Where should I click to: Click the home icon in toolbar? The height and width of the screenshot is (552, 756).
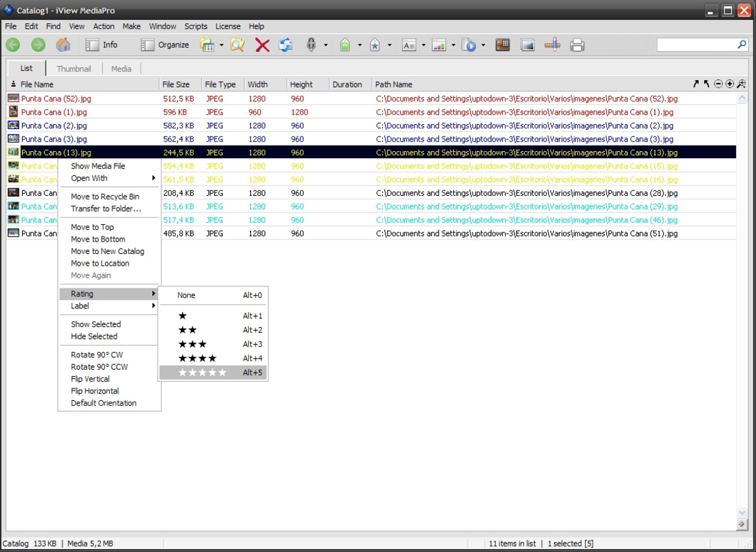63,45
